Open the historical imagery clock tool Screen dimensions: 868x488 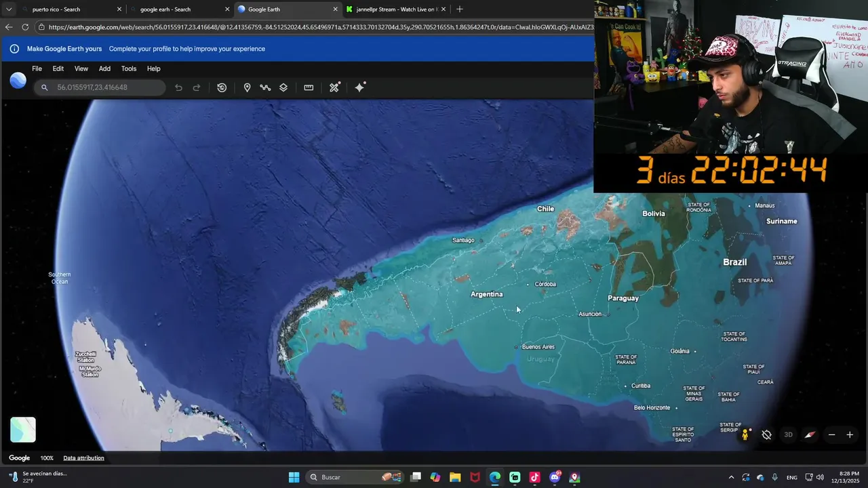222,87
